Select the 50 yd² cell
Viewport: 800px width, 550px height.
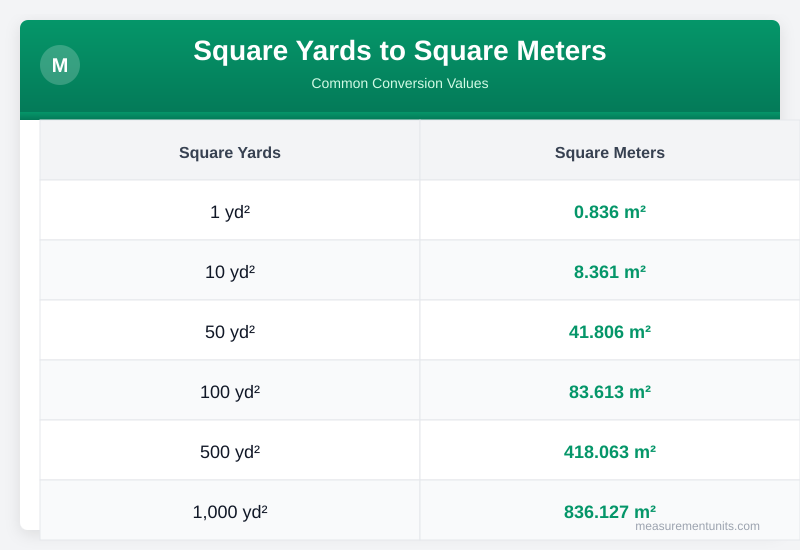click(x=230, y=330)
